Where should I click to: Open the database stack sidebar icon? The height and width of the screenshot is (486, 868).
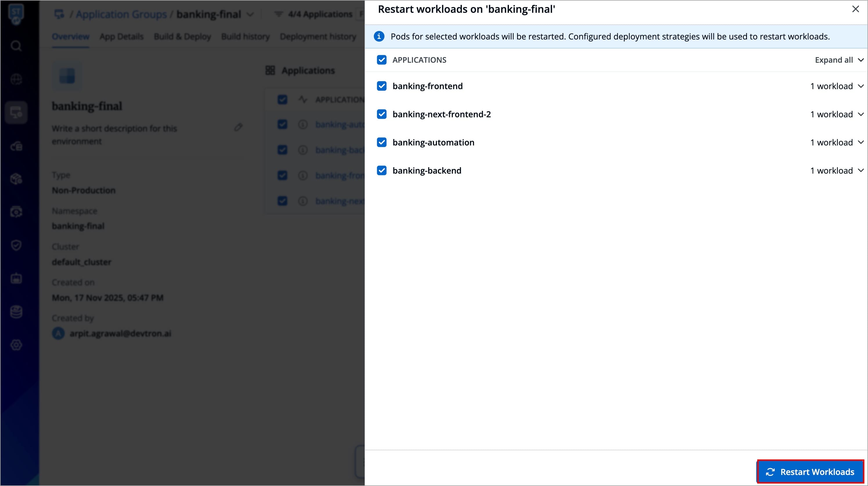16,312
